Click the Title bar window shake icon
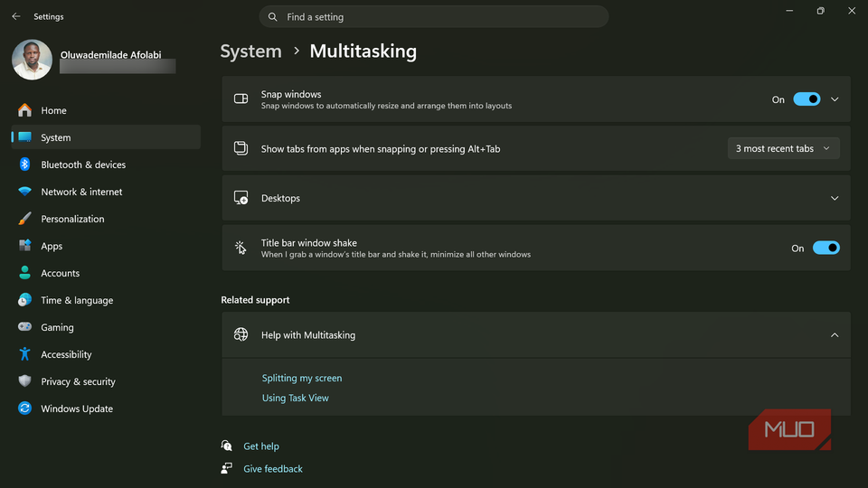Image resolution: width=868 pixels, height=488 pixels. pyautogui.click(x=241, y=248)
